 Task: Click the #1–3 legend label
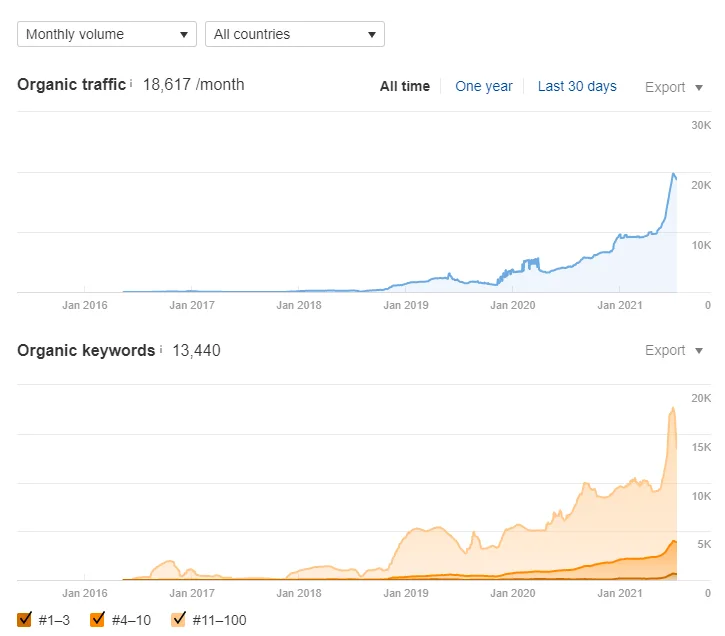coord(54,620)
